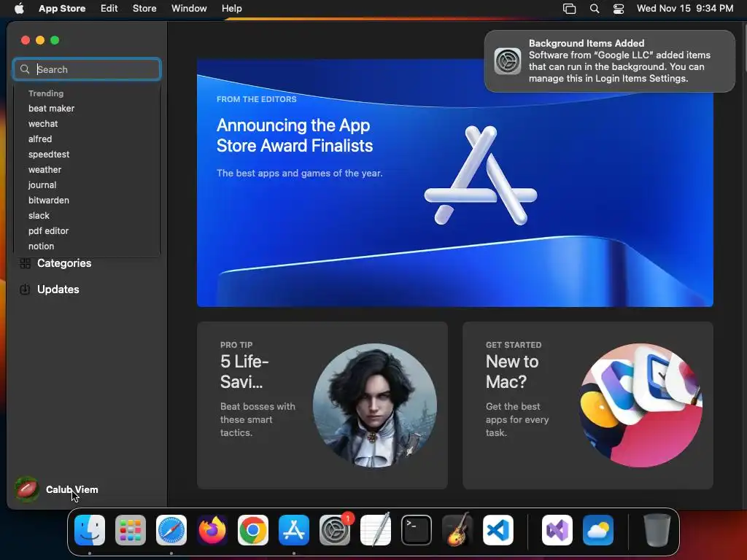Viewport: 747px width, 560px height.
Task: Select trending search 'slack'
Action: point(39,215)
